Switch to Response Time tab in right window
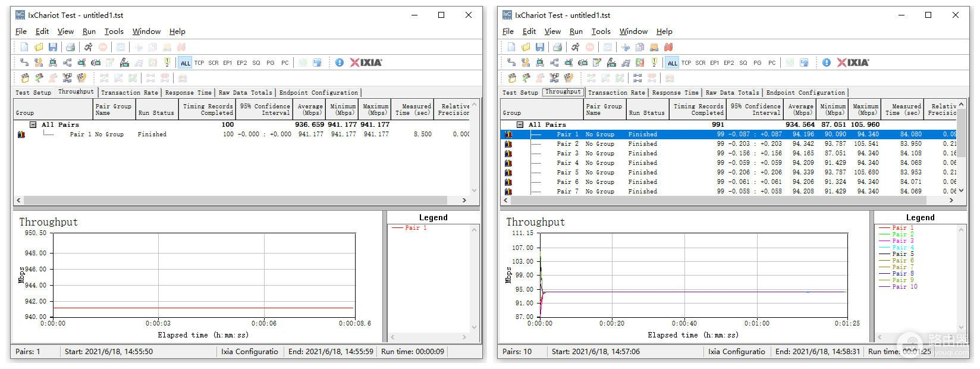 (x=675, y=92)
